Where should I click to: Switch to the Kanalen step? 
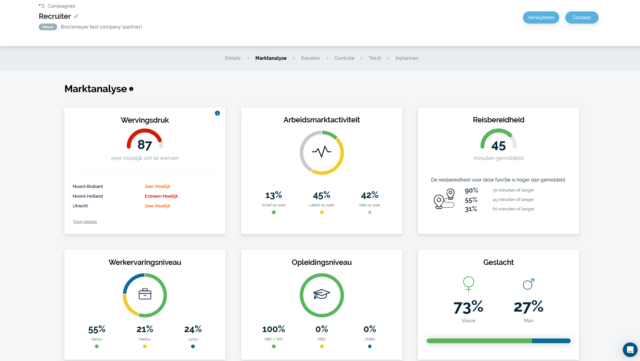[x=310, y=58]
